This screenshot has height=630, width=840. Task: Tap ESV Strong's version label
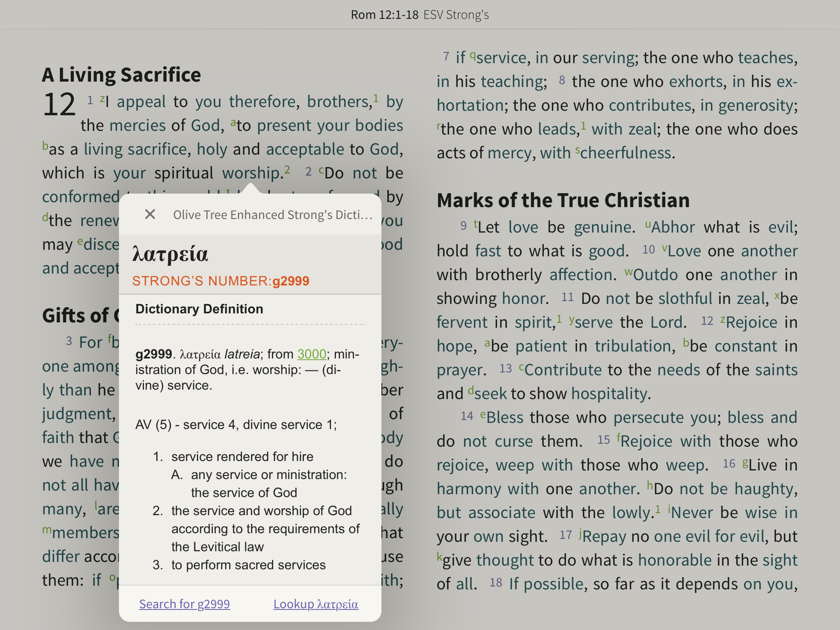456,15
